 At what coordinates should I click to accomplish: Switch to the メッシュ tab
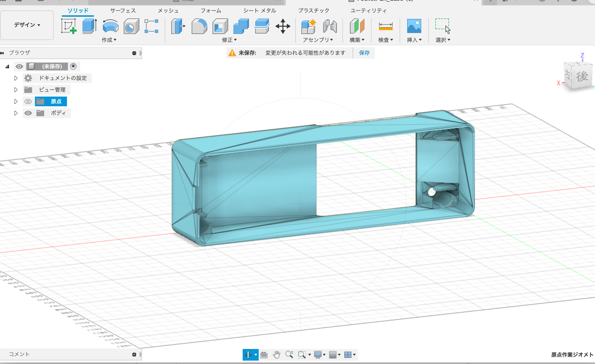pos(168,11)
